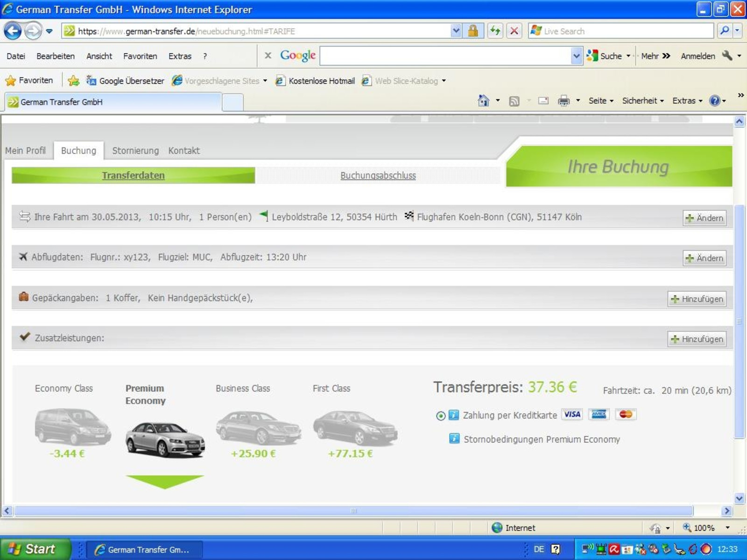
Task: Click the Google toolbar Suche button
Action: [605, 56]
